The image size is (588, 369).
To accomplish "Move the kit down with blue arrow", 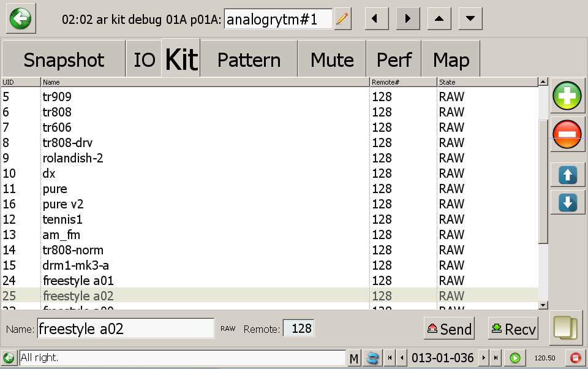I will (x=568, y=202).
